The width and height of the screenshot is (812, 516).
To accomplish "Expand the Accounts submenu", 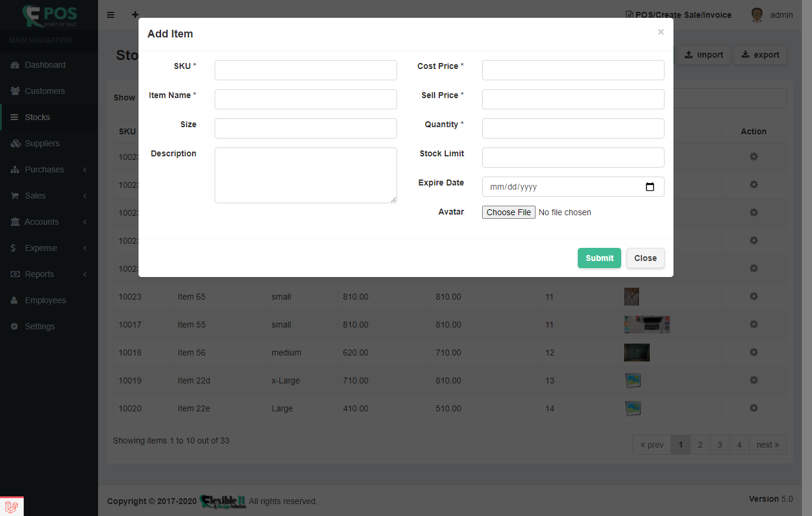I will pyautogui.click(x=42, y=222).
